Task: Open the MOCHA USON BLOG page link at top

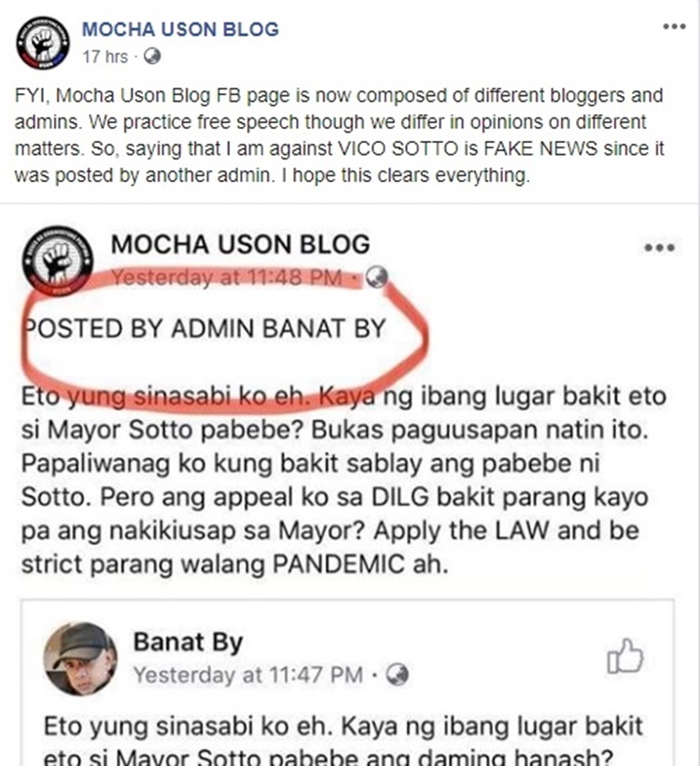Action: 180,29
